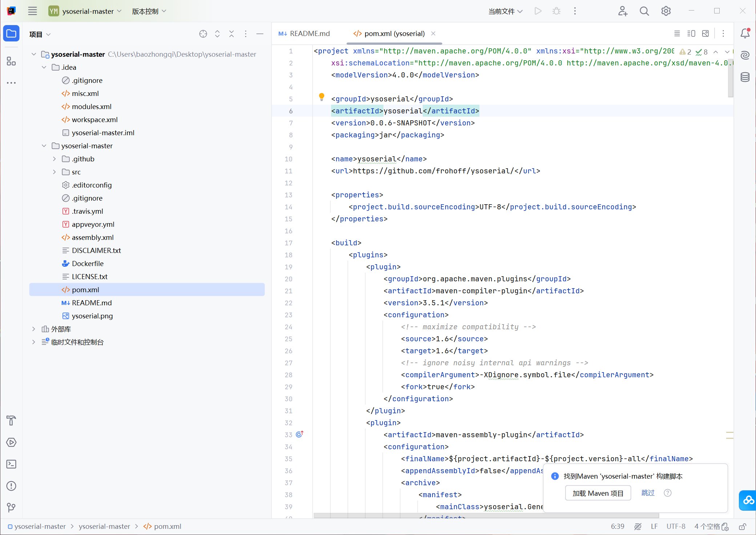
Task: Switch to editor and preview split mode
Action: click(x=691, y=33)
